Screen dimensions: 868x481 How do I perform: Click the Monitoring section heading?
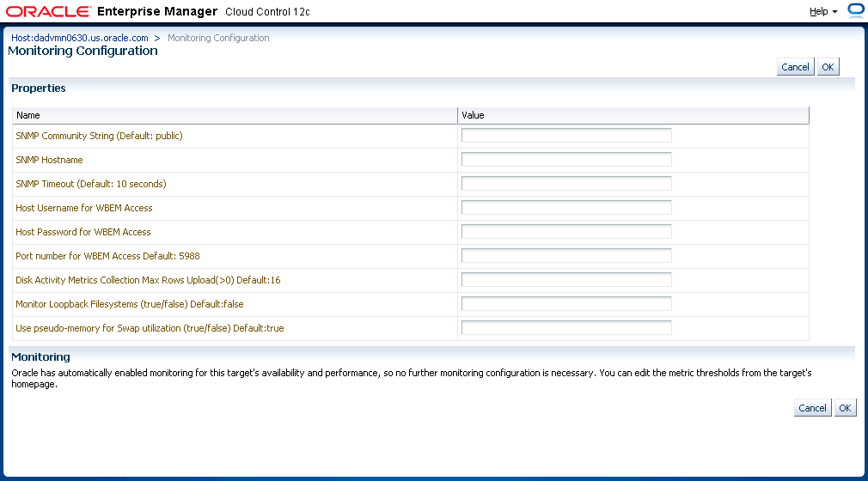coord(40,357)
